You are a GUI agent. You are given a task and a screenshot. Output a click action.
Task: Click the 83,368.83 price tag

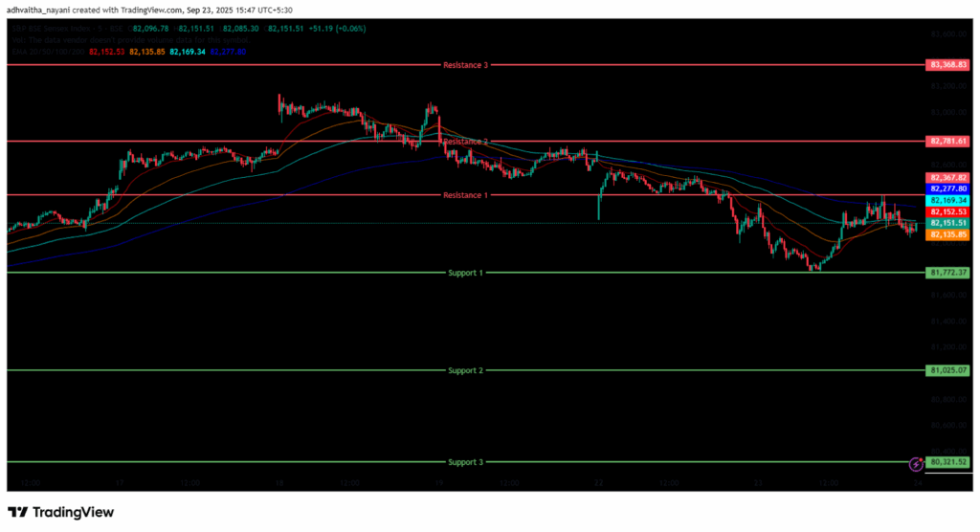tap(947, 65)
